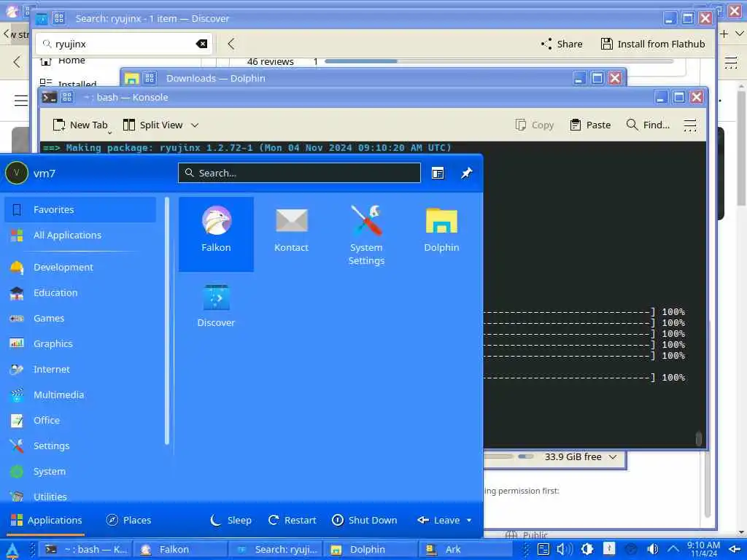Switch to bash Konsole taskbar entry
Viewport: 747px width, 560px height.
pos(85,550)
